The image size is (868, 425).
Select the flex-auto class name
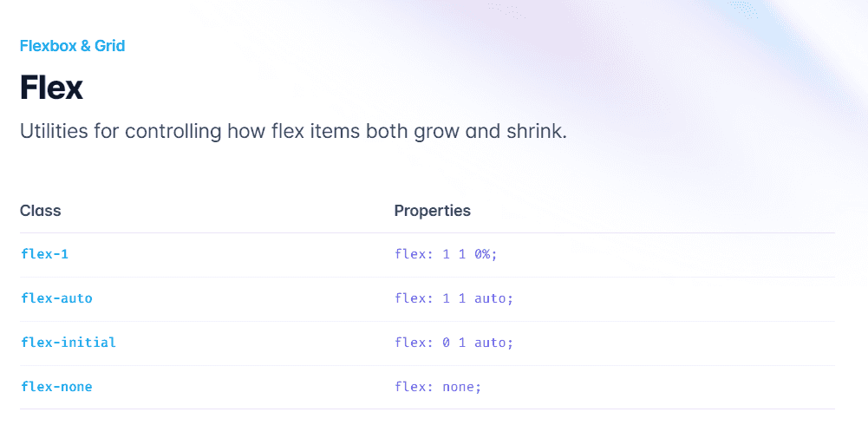[x=56, y=298]
